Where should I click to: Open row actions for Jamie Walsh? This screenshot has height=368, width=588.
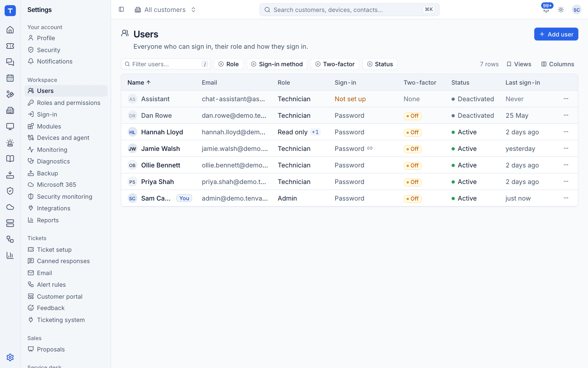pyautogui.click(x=566, y=148)
